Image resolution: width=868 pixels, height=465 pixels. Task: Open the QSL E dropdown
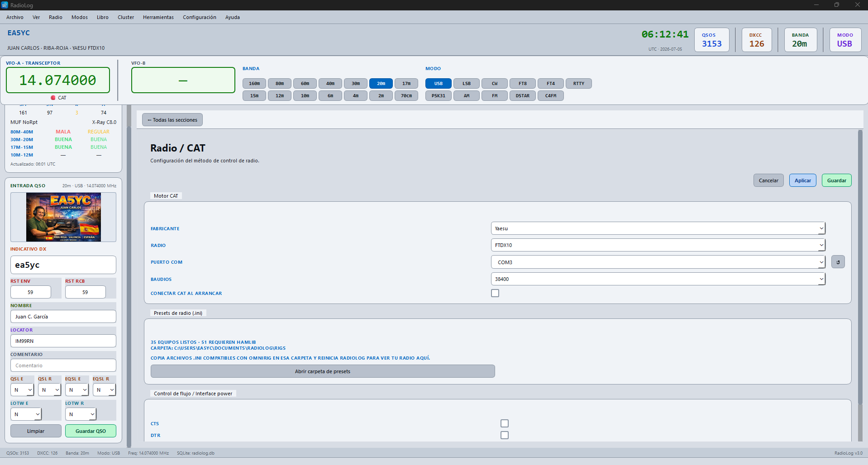[22, 390]
